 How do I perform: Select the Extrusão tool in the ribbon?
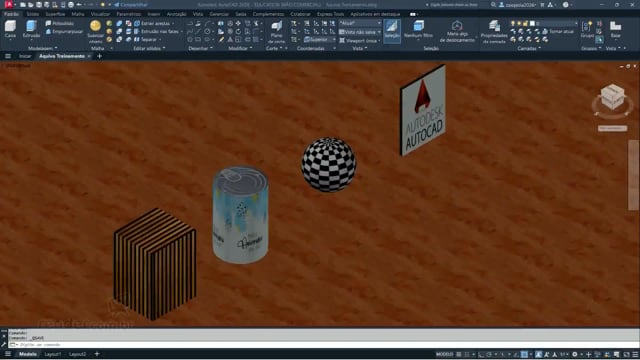click(31, 29)
